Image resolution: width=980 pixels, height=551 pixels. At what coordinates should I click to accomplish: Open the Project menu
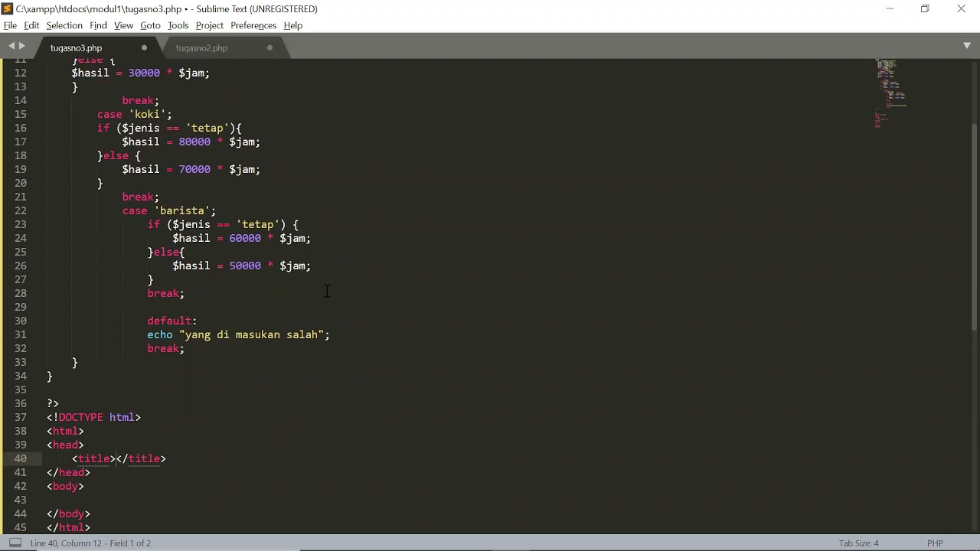[x=210, y=25]
